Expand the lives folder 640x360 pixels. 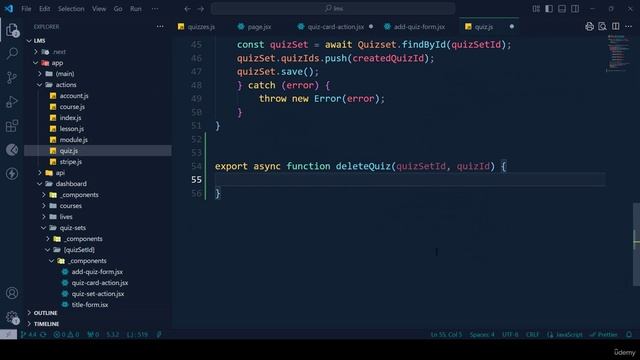pos(66,217)
